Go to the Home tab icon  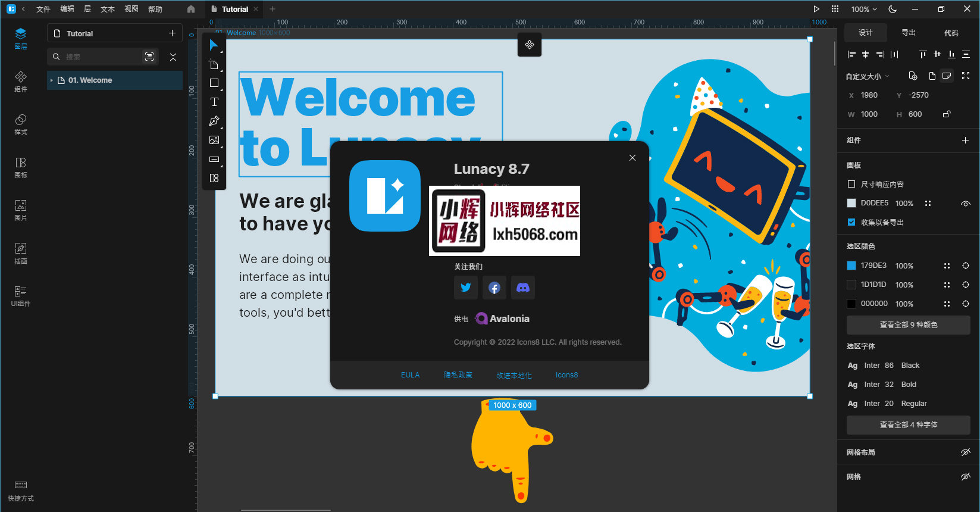(x=191, y=9)
